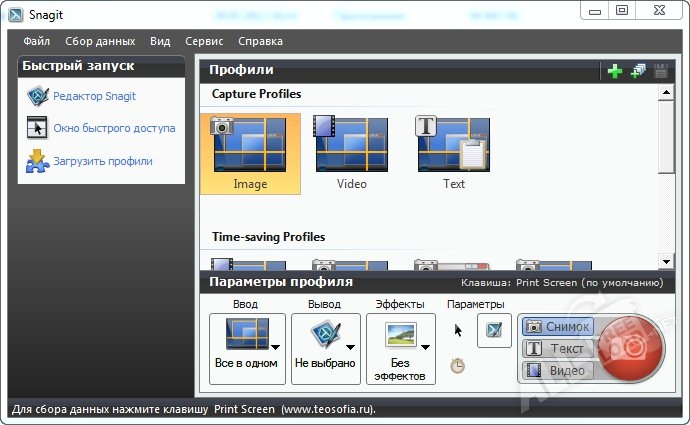Open Редактор Snagit link
The height and width of the screenshot is (425, 690).
click(x=95, y=97)
